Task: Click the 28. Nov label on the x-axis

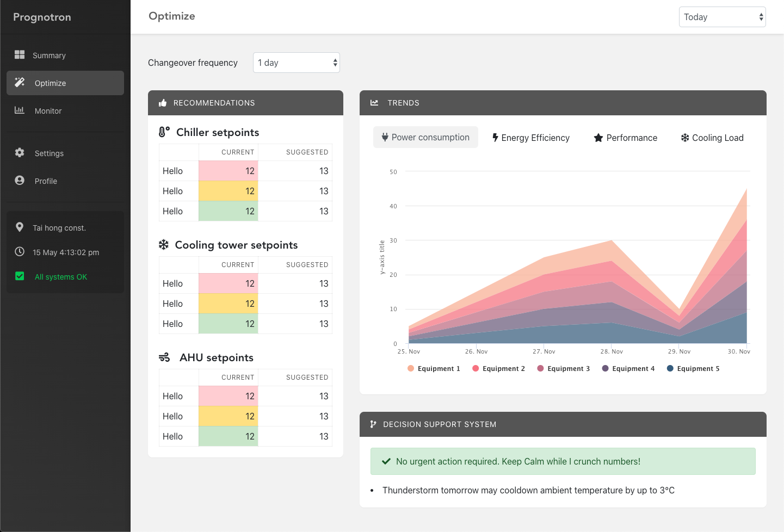Action: tap(612, 351)
